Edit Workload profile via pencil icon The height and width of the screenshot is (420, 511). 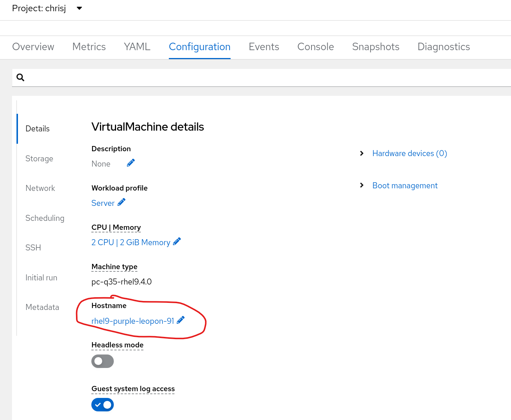(121, 202)
